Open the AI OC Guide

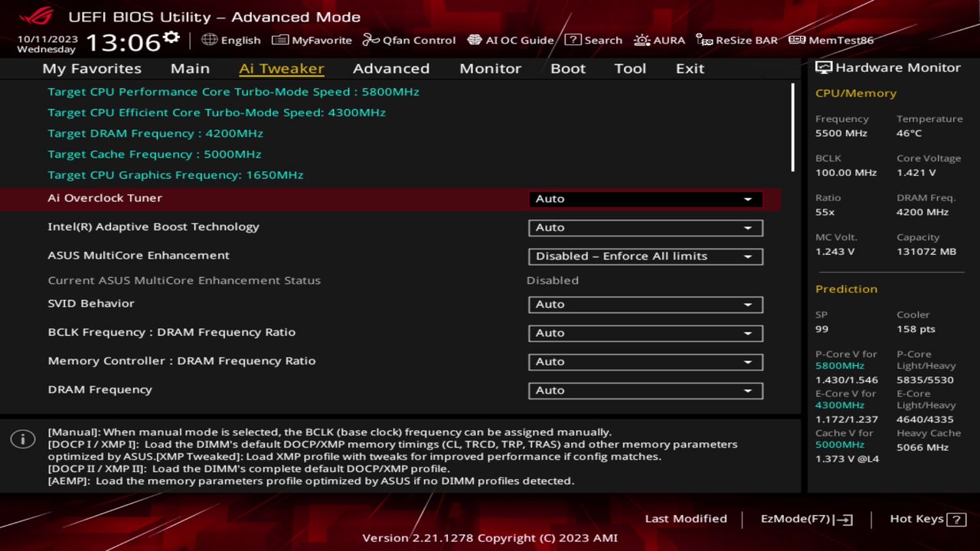(x=510, y=40)
